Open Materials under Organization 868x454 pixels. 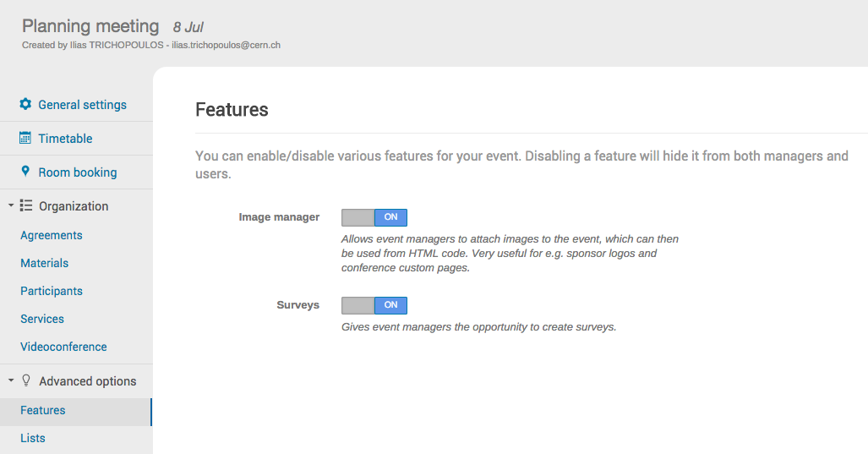click(x=44, y=263)
